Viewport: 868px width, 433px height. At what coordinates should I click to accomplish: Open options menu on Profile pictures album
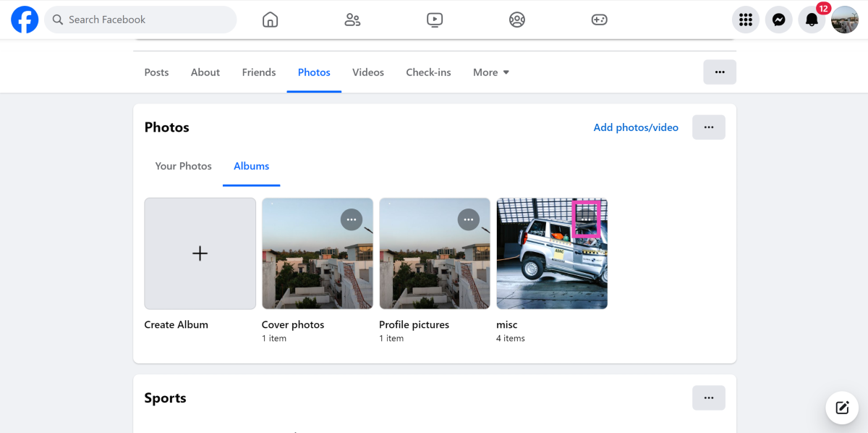pos(469,219)
